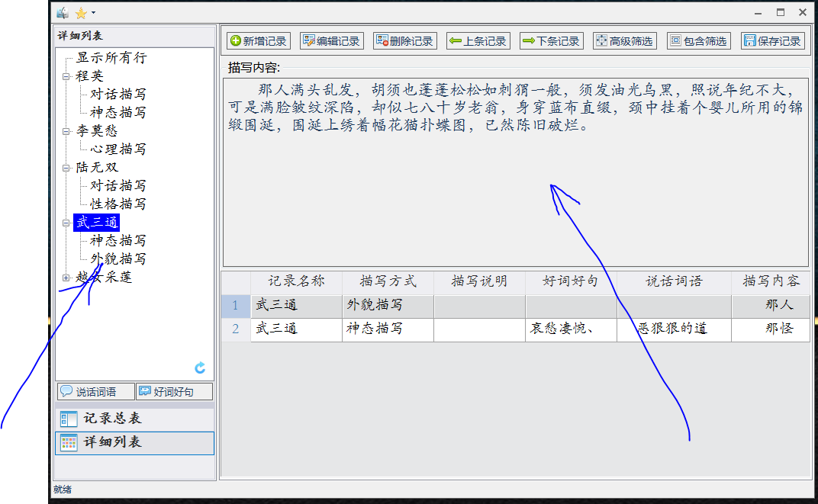This screenshot has height=504, width=818.
Task: Click the speech bubble icon on 说话词语
Action: click(x=66, y=391)
